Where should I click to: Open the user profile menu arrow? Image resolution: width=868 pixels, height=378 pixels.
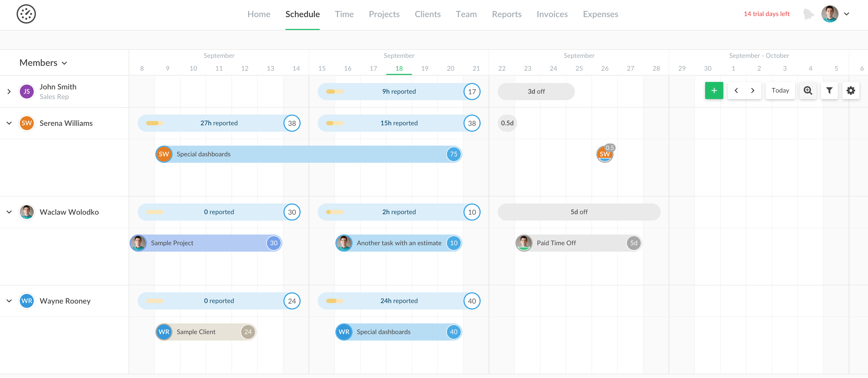pyautogui.click(x=847, y=14)
